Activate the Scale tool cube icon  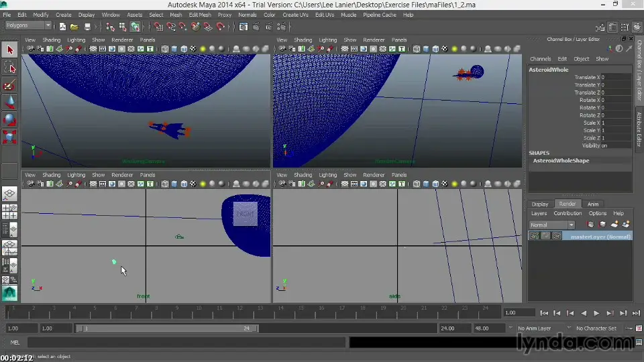point(10,137)
